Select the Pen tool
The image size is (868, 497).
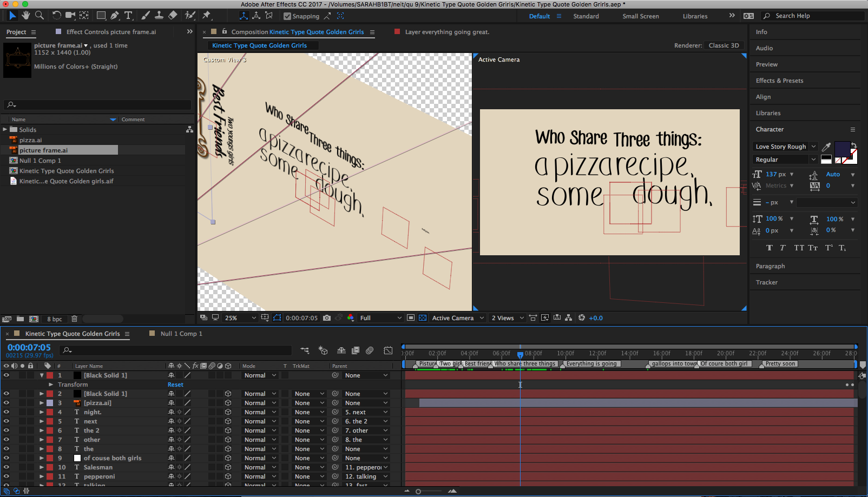pos(115,16)
